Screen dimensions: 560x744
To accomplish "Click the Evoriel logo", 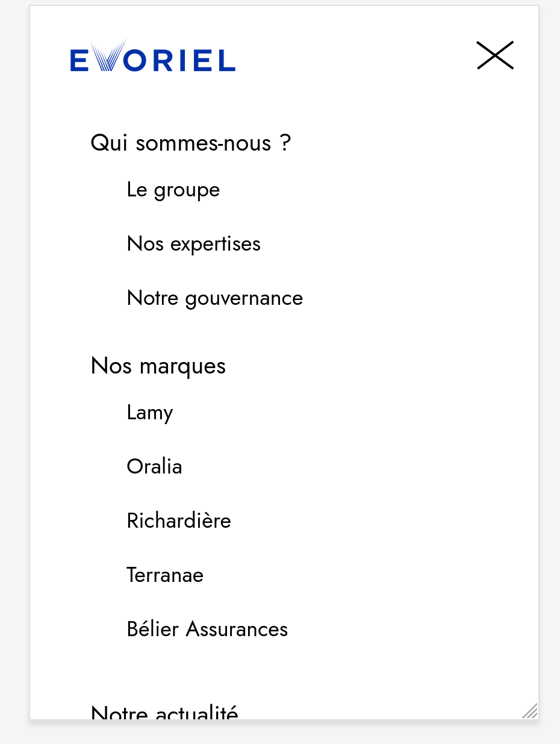I will [x=152, y=57].
